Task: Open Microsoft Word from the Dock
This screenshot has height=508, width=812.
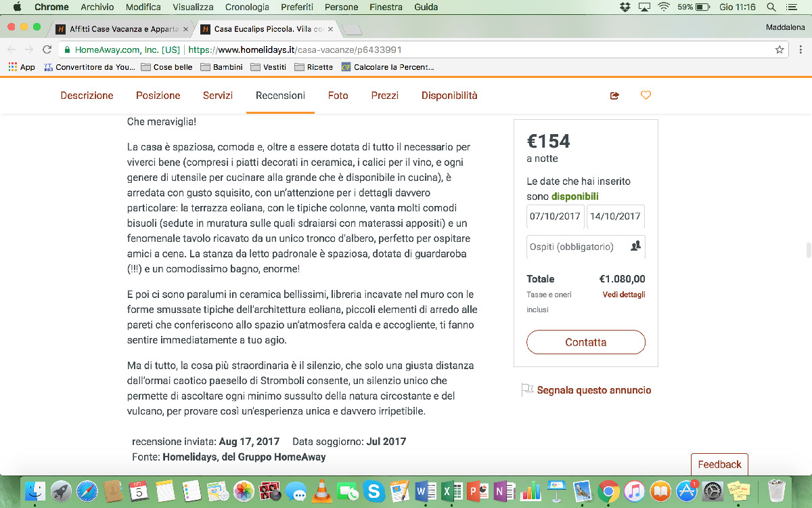Action: 426,490
